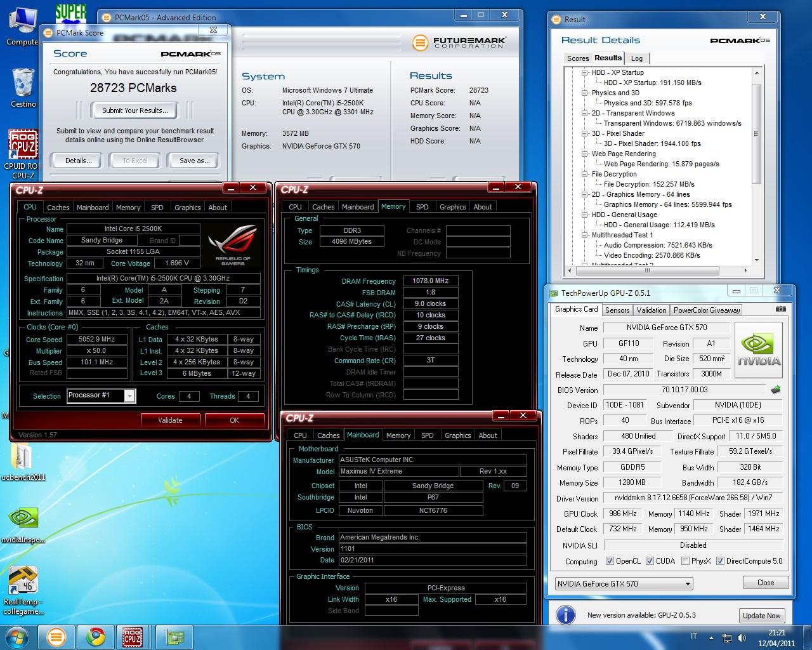Viewport: 812px width, 650px height.
Task: Collapse the HDD - XP Startup node
Action: click(x=584, y=72)
